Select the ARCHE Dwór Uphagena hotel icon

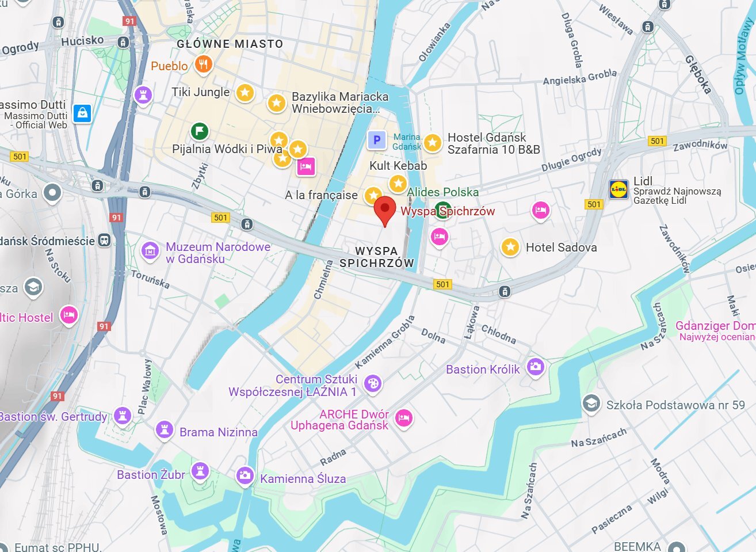pyautogui.click(x=404, y=417)
